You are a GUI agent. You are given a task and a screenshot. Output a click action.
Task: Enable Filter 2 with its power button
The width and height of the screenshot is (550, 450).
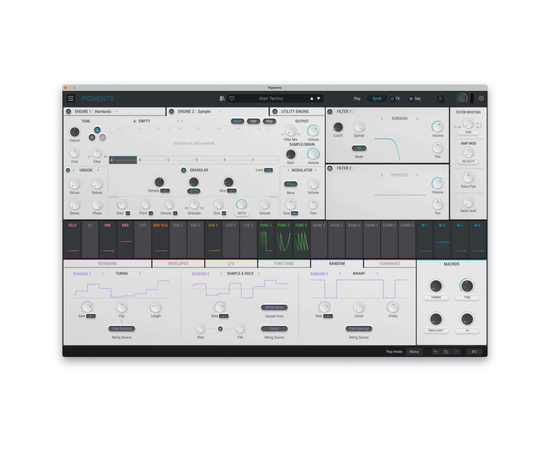click(330, 168)
